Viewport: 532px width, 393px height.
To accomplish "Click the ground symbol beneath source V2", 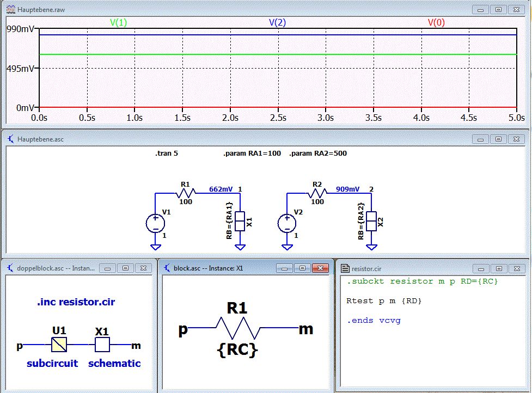I will (x=287, y=247).
